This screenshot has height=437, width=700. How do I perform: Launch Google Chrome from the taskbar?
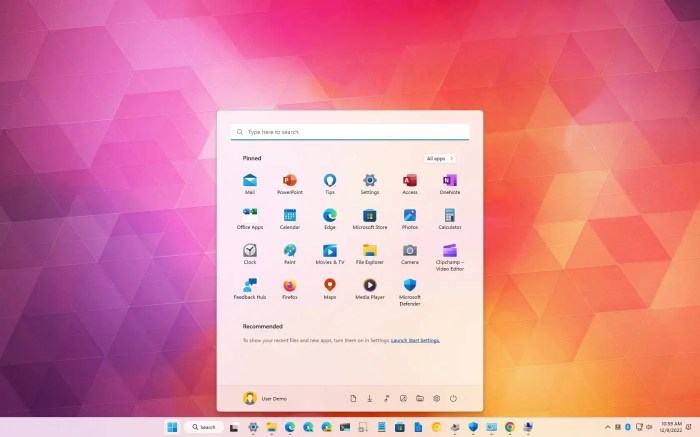click(x=510, y=427)
